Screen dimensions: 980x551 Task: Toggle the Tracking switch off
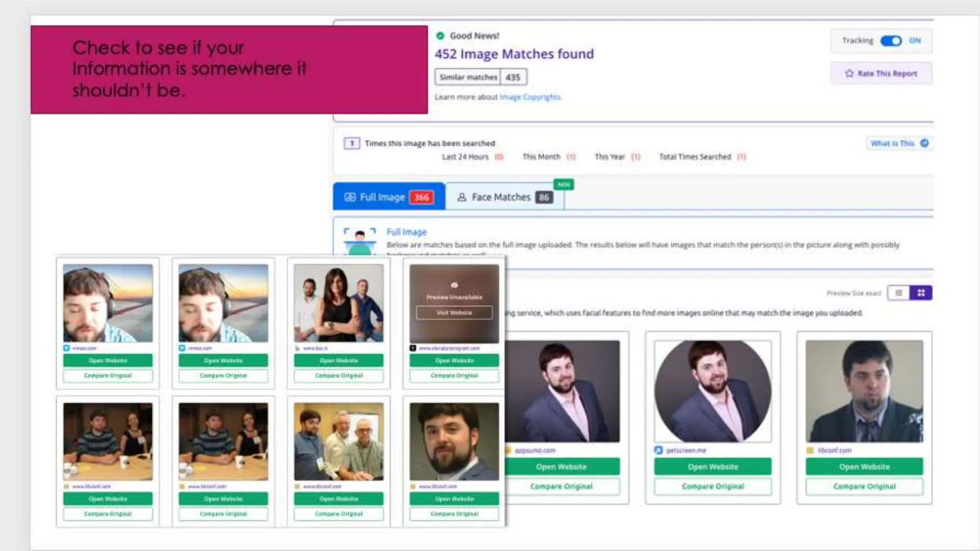click(891, 41)
